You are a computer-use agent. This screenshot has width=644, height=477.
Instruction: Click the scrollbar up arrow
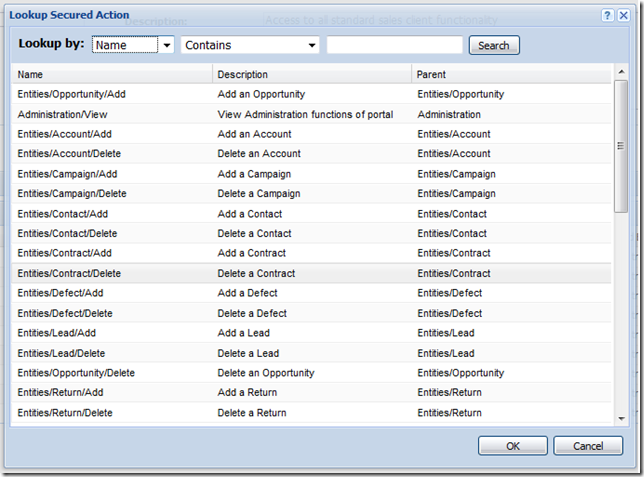[621, 72]
